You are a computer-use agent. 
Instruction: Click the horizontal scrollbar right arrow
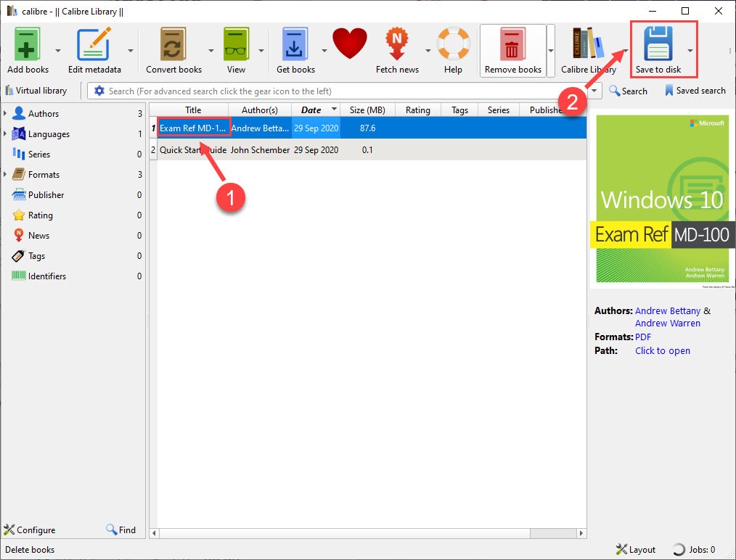pyautogui.click(x=581, y=533)
